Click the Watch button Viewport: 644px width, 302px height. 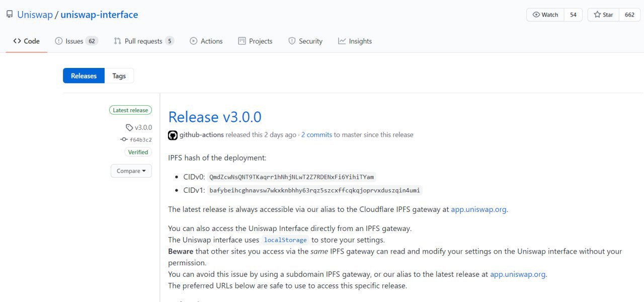[x=545, y=15]
